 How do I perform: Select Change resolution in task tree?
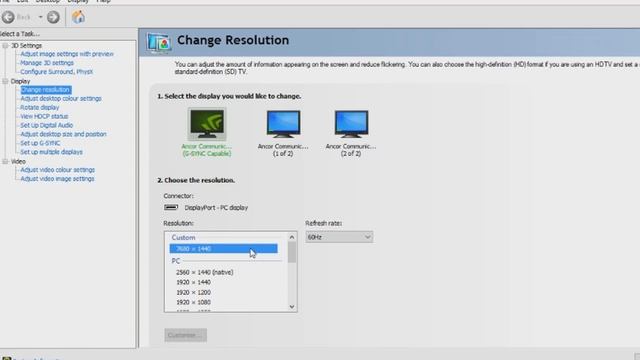[x=46, y=90]
